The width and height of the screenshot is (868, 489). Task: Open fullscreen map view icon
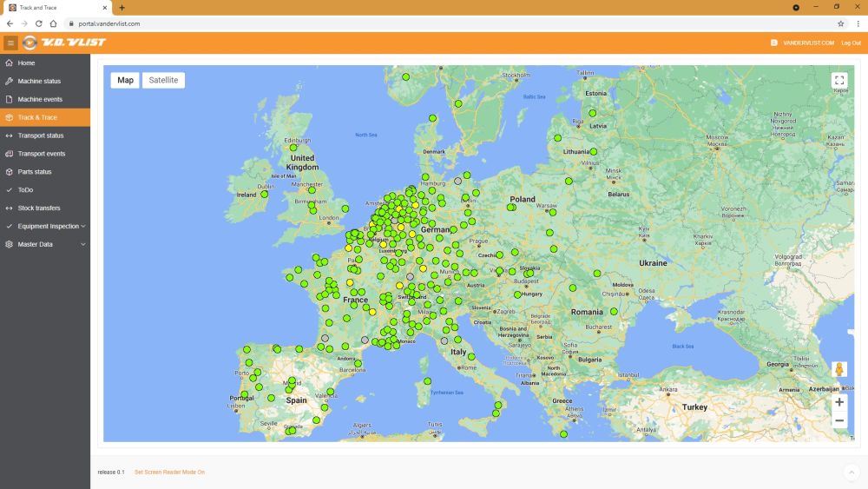pyautogui.click(x=839, y=80)
